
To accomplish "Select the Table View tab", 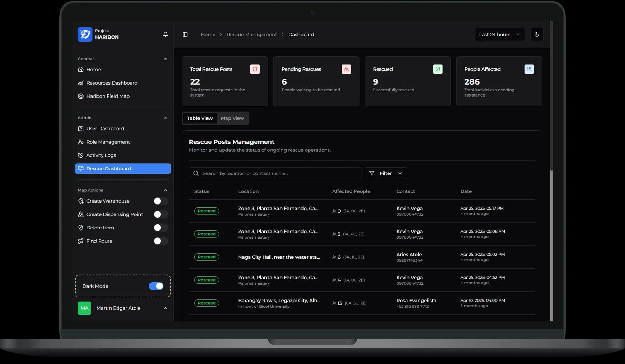I will [x=200, y=118].
